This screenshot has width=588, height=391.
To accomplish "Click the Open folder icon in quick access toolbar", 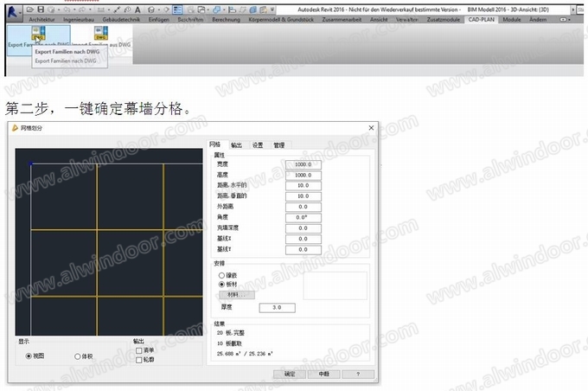I will click(29, 8).
